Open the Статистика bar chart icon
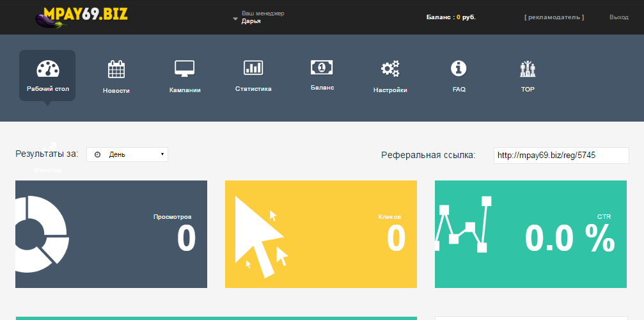This screenshot has height=320, width=644. coord(253,67)
